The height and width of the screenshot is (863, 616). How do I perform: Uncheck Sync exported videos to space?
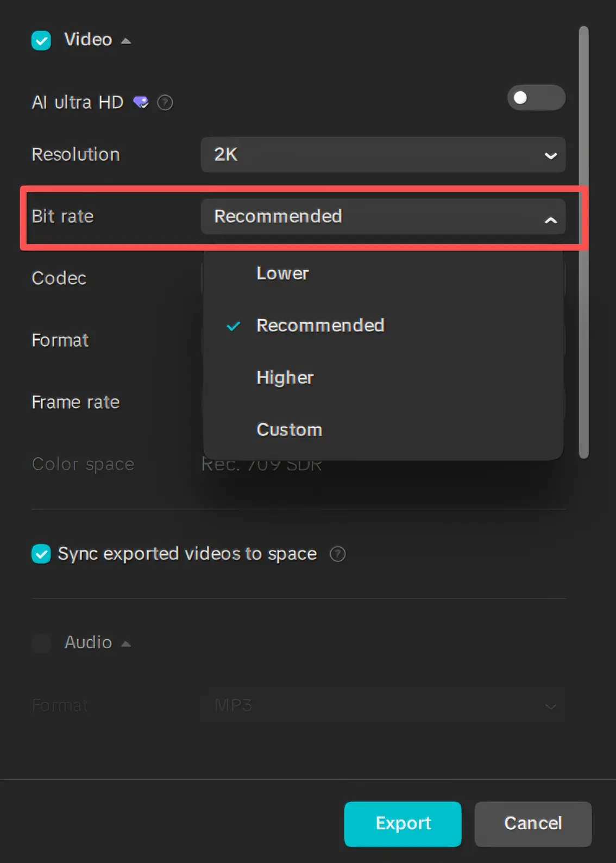click(41, 554)
